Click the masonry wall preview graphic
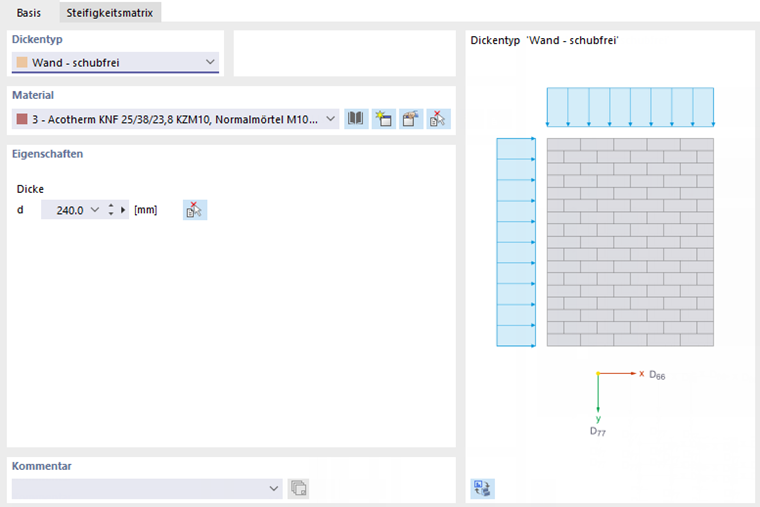 (630, 242)
